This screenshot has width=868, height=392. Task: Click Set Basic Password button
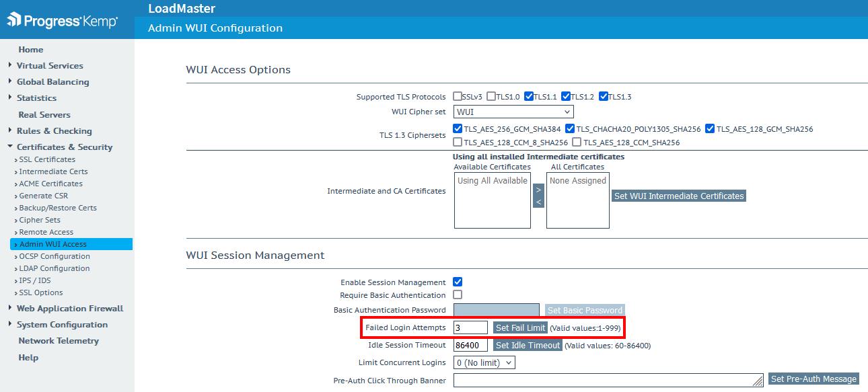585,310
